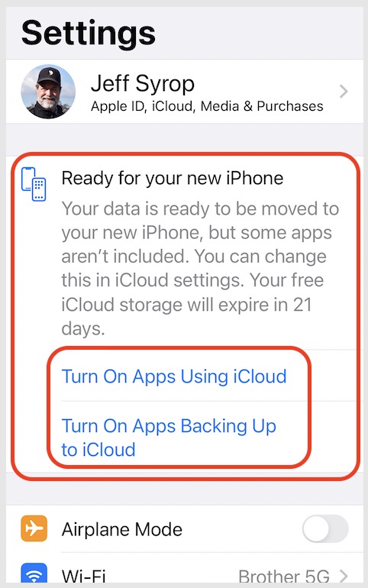The image size is (368, 588).
Task: Tap the Jeff Syrop profile photo
Action: [48, 92]
